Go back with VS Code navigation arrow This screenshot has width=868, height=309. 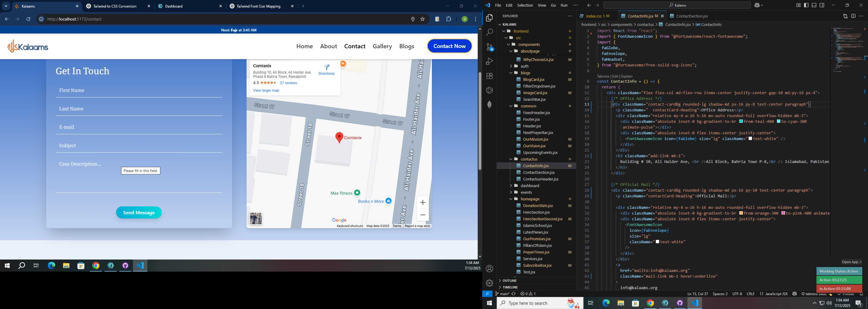click(x=589, y=5)
